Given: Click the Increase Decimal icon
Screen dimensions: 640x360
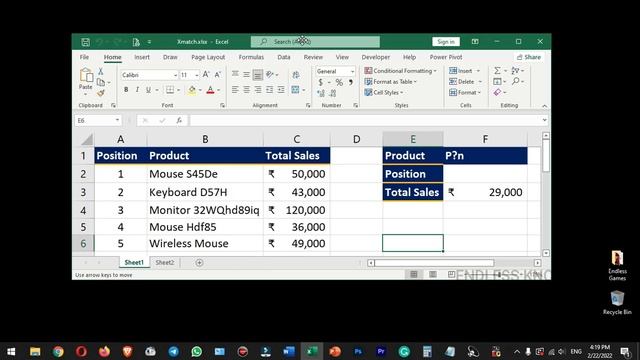Looking at the screenshot, I should [x=321, y=93].
